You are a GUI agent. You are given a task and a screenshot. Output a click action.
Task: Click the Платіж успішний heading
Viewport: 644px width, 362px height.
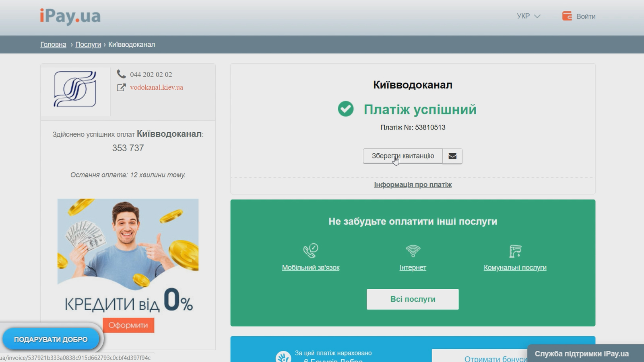(420, 109)
